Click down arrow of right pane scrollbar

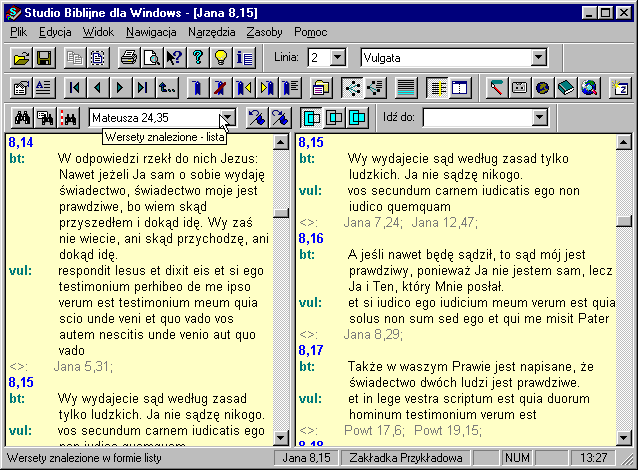624,438
